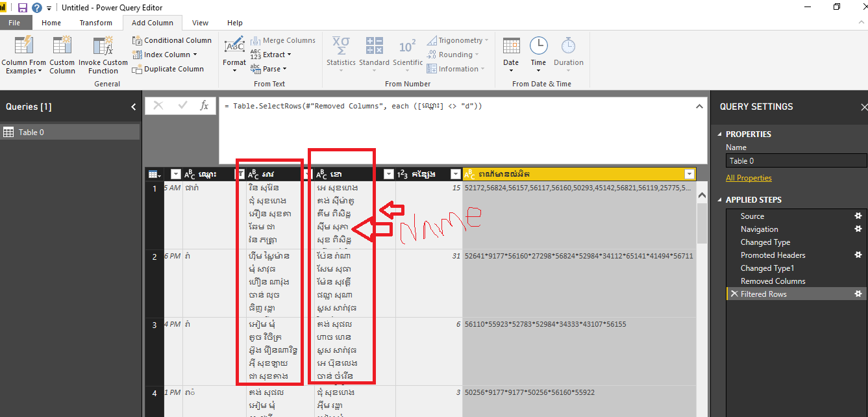Open the All Properties link
The width and height of the screenshot is (868, 417).
[x=749, y=178]
